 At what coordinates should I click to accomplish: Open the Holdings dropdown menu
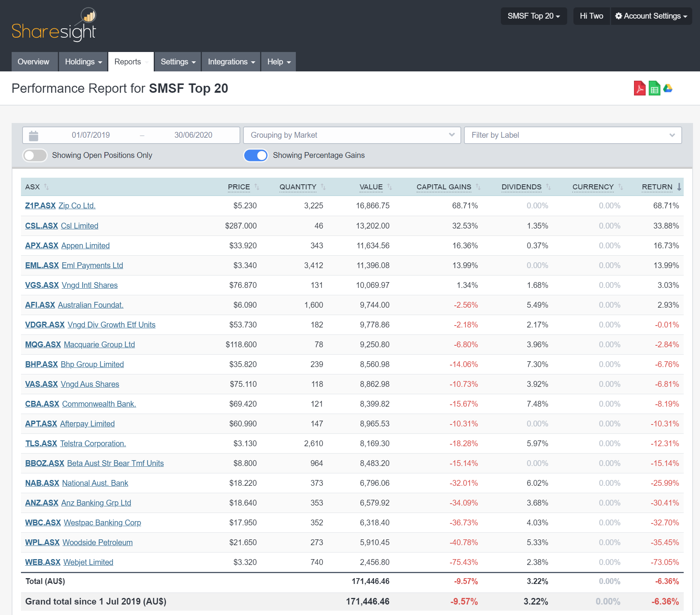83,62
